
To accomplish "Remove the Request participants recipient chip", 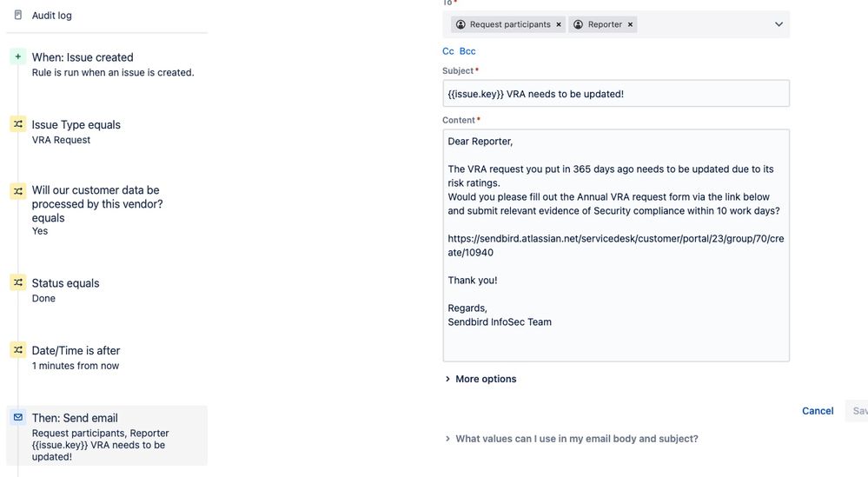I will (x=559, y=24).
